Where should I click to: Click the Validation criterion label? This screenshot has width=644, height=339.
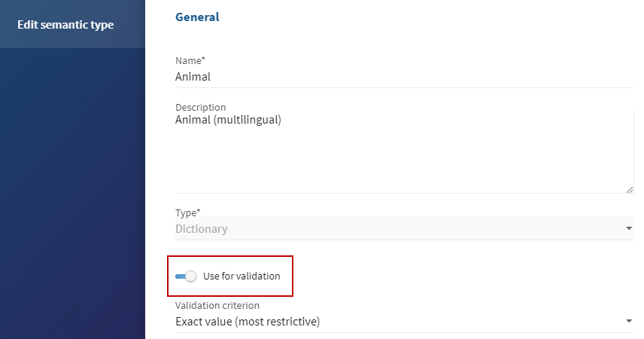(217, 306)
